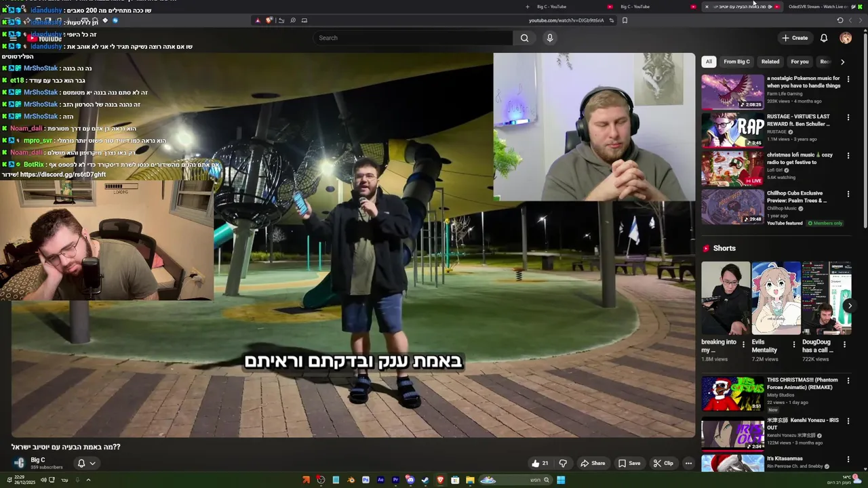The width and height of the screenshot is (868, 488).
Task: Reload the page button
Action: pyautogui.click(x=840, y=20)
